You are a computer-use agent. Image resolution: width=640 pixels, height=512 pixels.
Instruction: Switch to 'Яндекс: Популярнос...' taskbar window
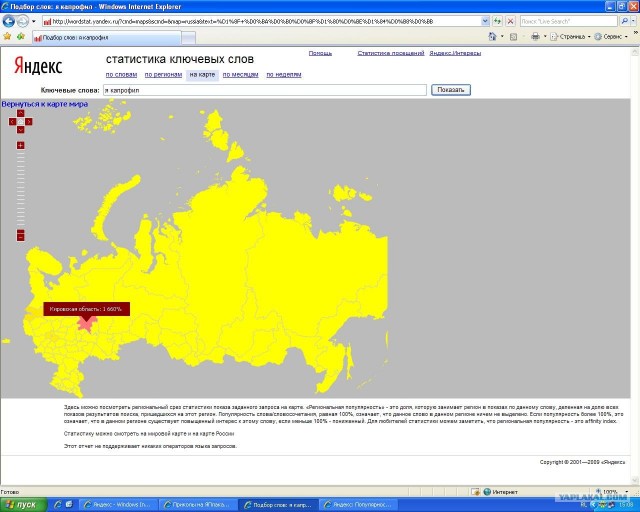358,505
